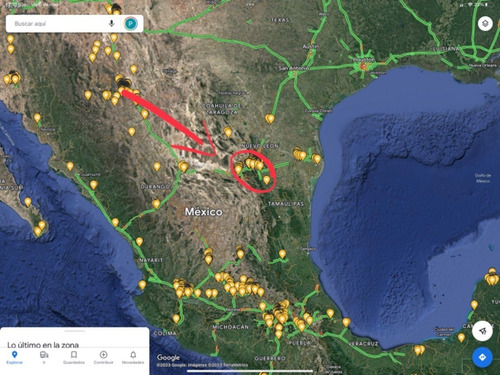500x375 pixels.
Task: Select the Explorar tab
Action: pos(15,358)
